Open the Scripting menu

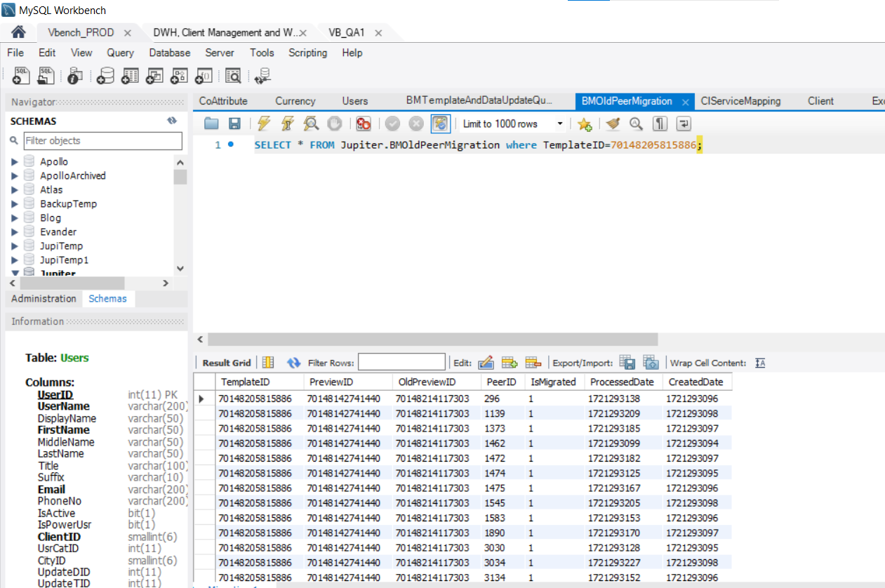[x=307, y=53]
